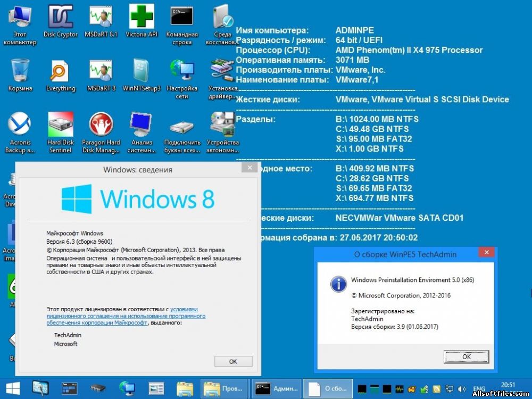Switch to the О сбо... taskbar window
532x399 pixels.
(x=328, y=388)
